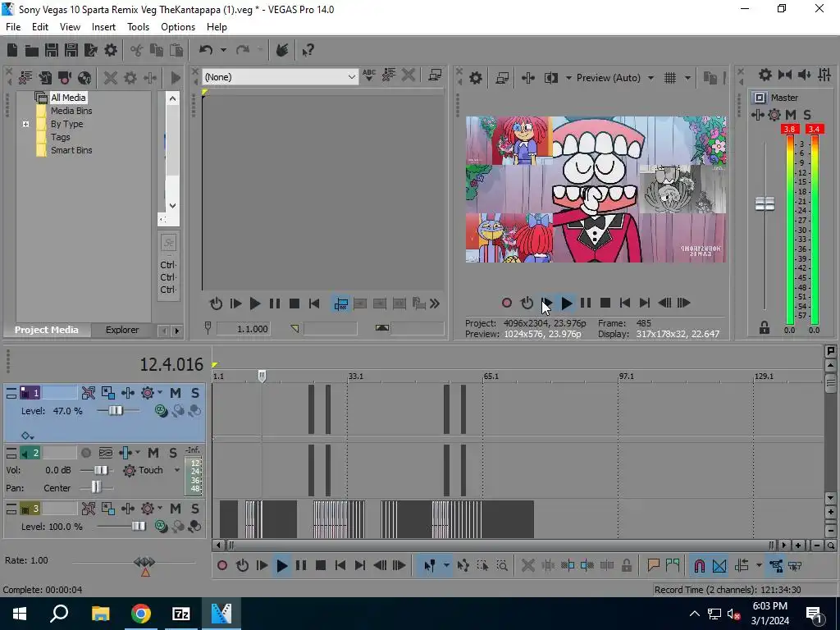
Task: Click Insert Marker icon on timeline toolbar
Action: click(653, 564)
